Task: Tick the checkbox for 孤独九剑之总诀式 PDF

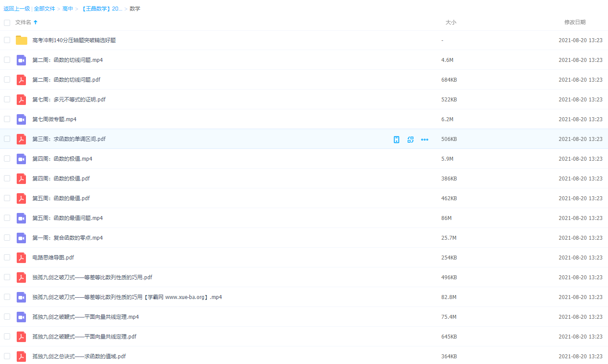Action: point(7,356)
